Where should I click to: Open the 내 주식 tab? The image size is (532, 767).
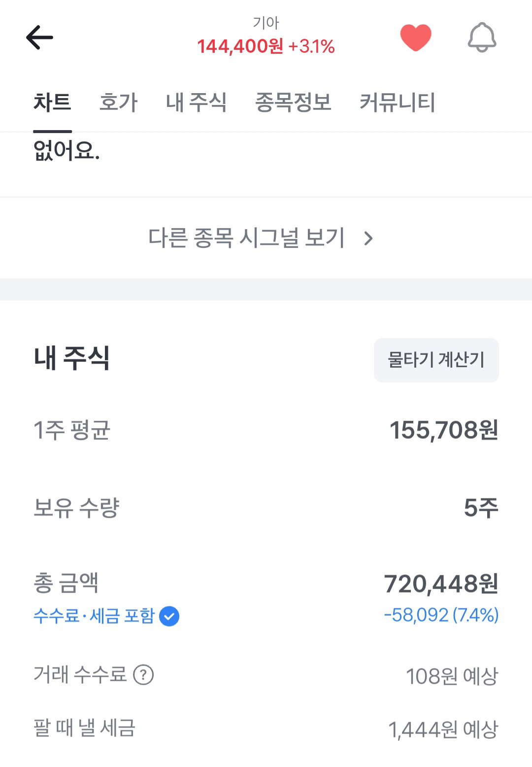tap(196, 103)
